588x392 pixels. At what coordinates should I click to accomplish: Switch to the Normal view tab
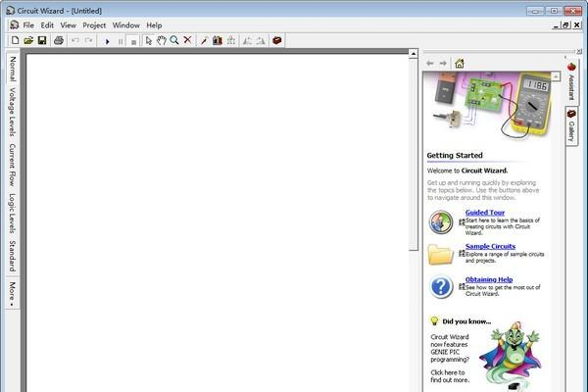13,69
